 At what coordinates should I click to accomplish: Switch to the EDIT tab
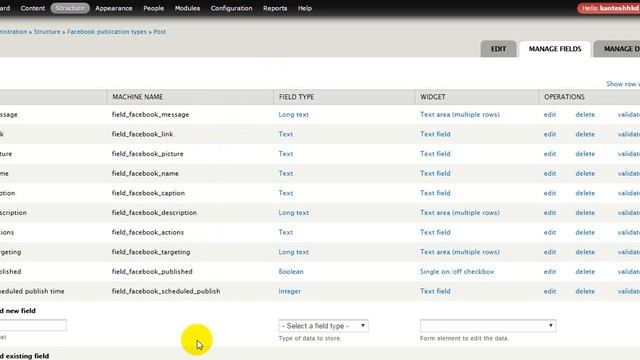[x=498, y=49]
